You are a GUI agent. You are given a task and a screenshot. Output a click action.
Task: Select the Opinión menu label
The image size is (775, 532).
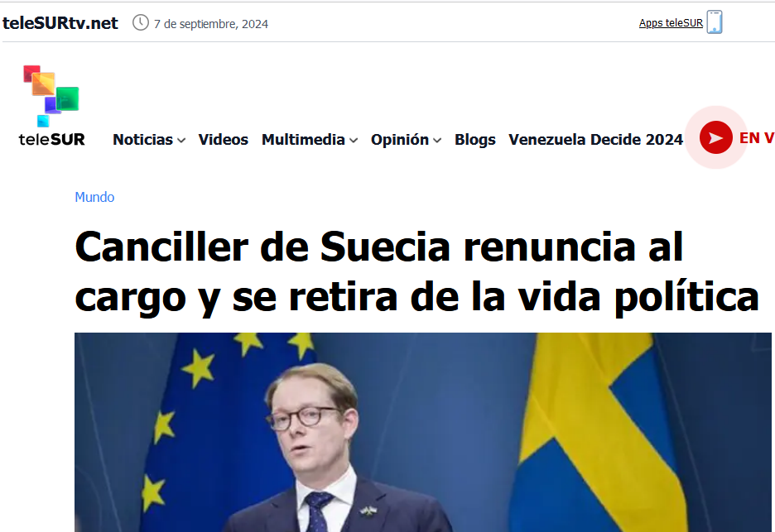(x=400, y=140)
